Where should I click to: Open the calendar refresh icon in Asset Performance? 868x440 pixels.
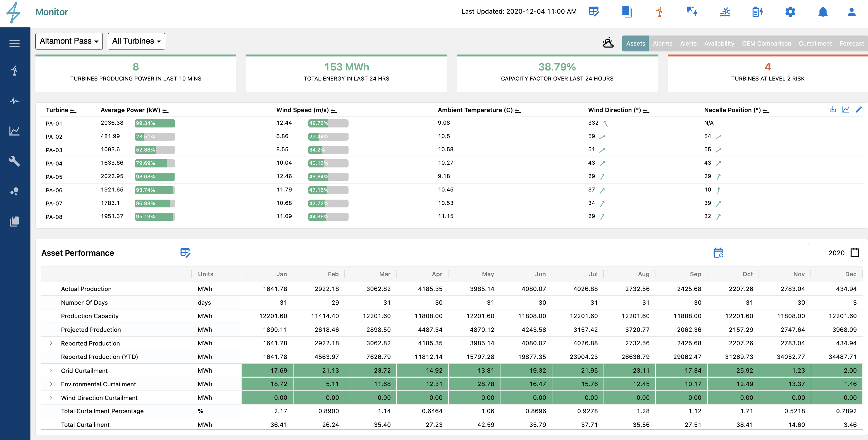pos(718,252)
